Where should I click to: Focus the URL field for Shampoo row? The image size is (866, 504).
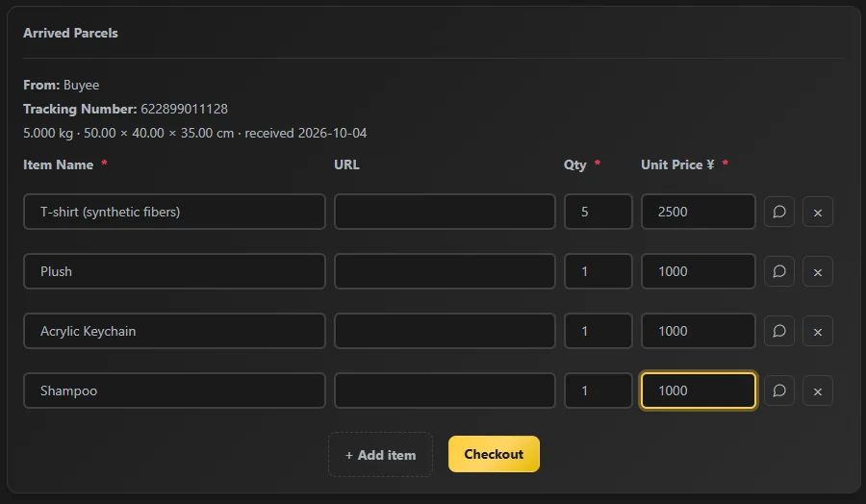tap(445, 391)
